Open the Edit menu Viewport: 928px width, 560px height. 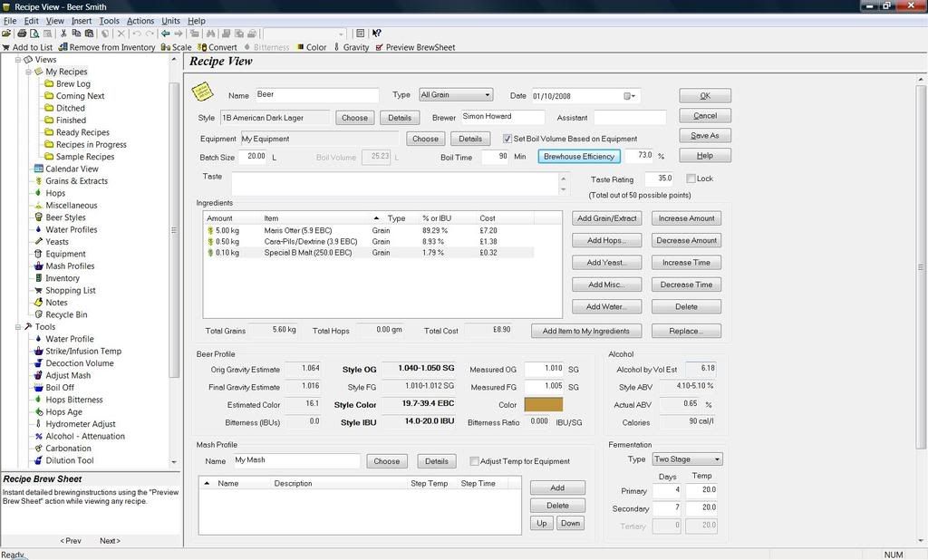point(32,21)
